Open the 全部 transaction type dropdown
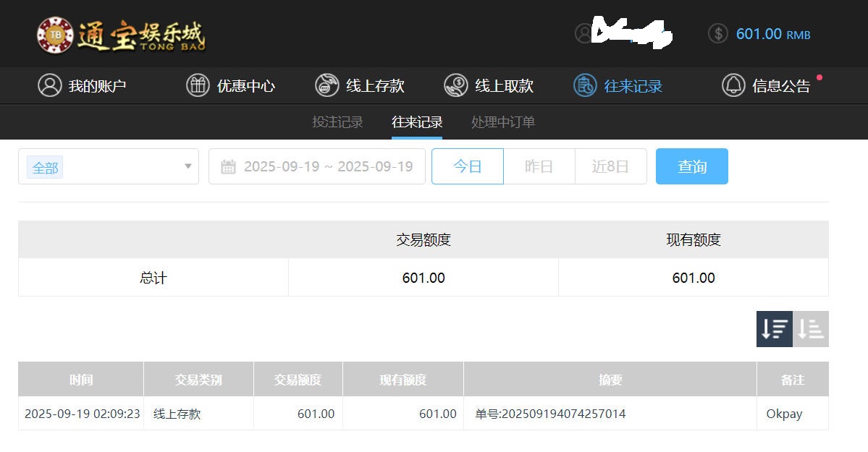 click(109, 166)
